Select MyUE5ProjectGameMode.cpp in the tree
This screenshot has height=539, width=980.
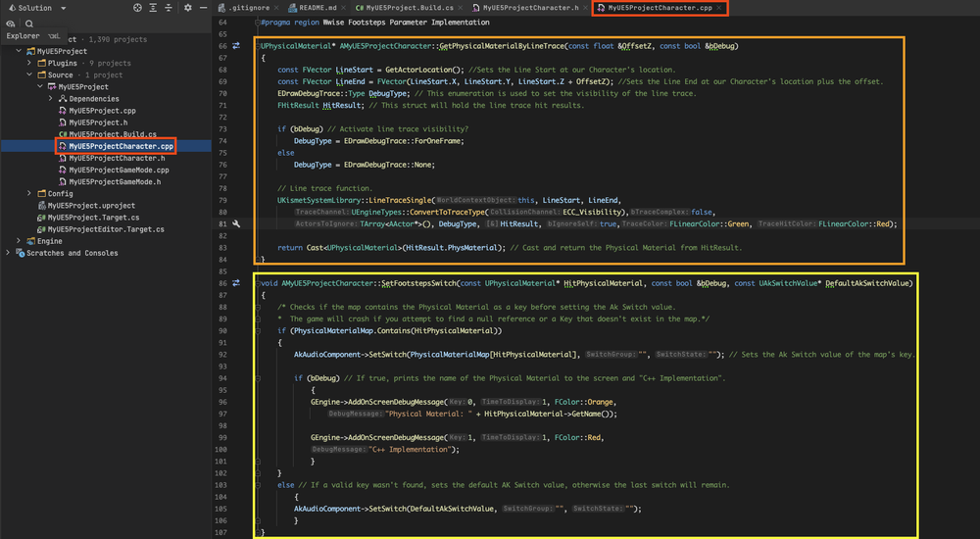[x=119, y=171]
